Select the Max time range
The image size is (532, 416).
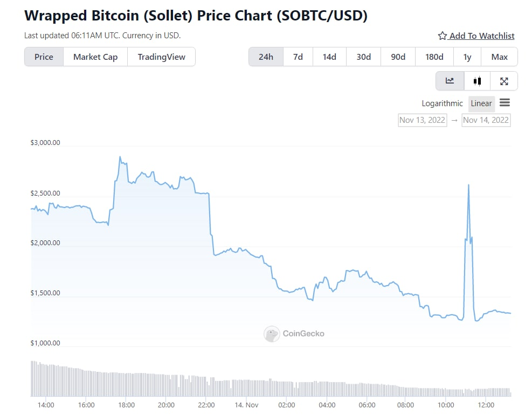(499, 57)
